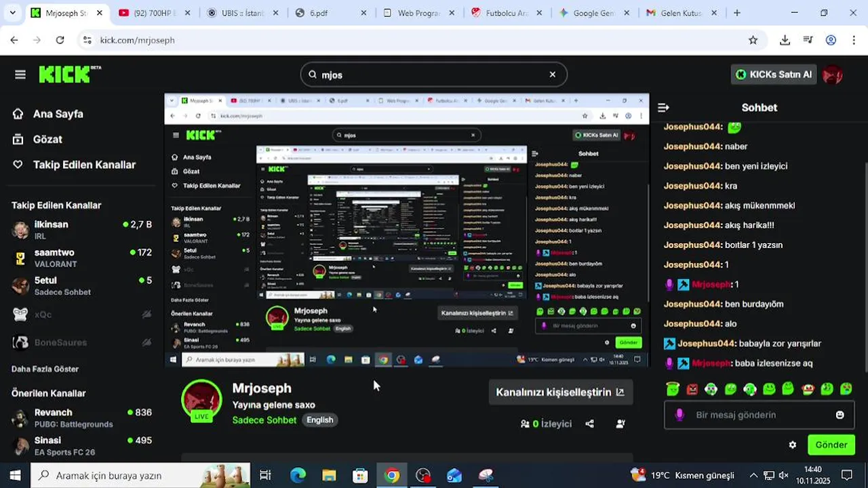Insert the red angry face emote
The width and height of the screenshot is (868, 488).
[x=692, y=389]
